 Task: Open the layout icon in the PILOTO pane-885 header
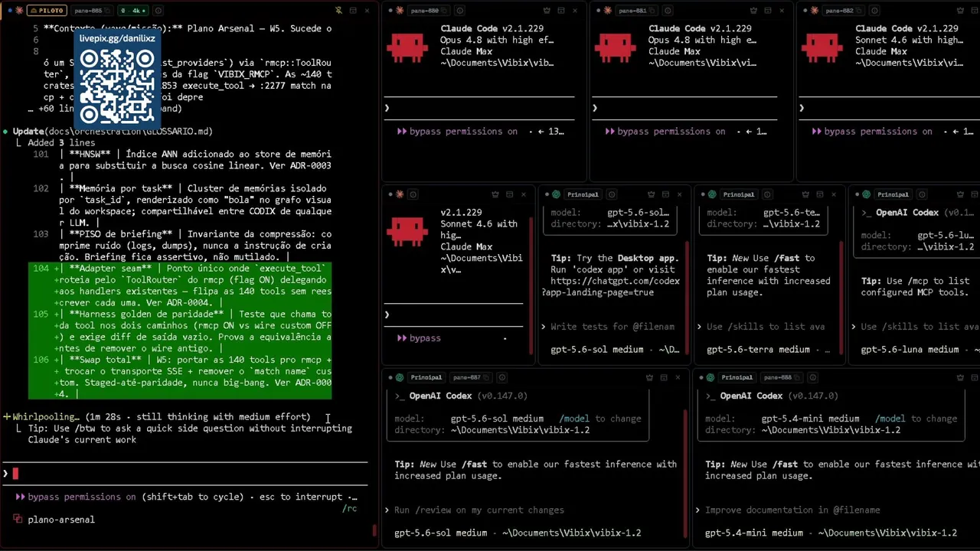(353, 11)
